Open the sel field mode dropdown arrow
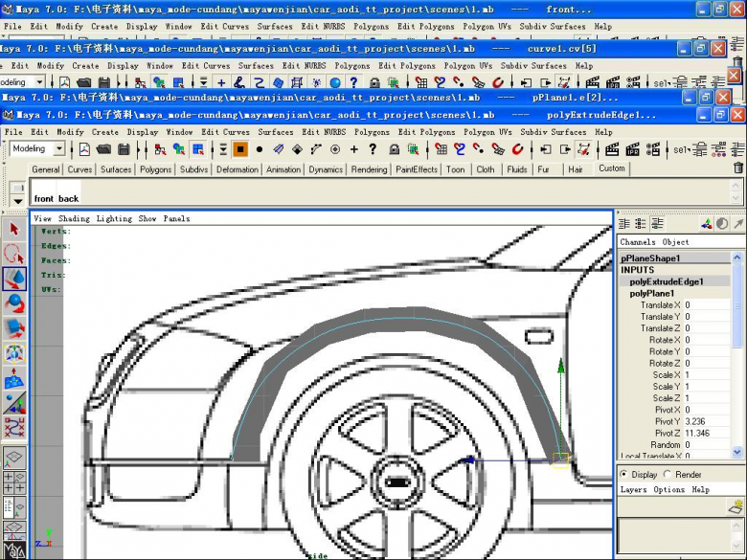The height and width of the screenshot is (560, 747). 690,149
